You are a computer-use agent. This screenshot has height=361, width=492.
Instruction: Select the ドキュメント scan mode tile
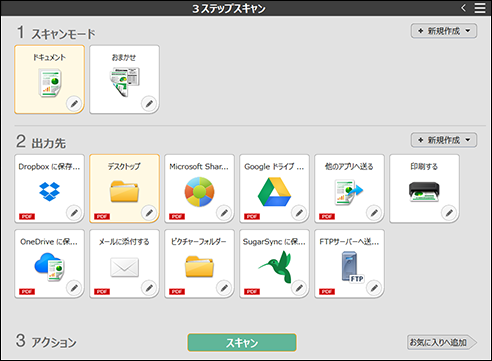49,79
